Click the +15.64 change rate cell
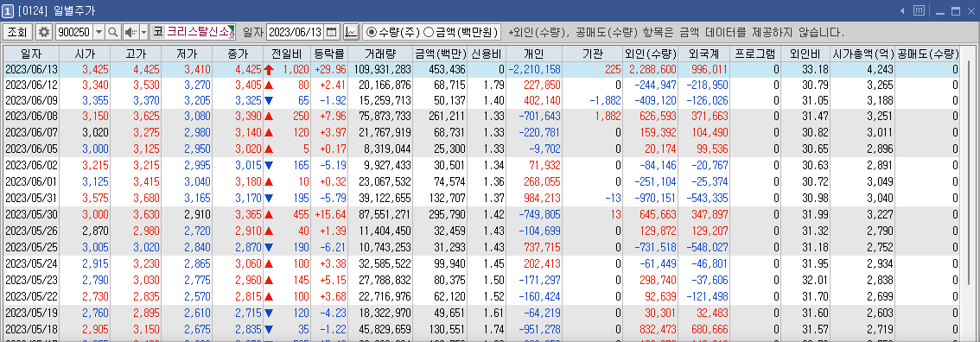980x342 pixels. coord(329,214)
